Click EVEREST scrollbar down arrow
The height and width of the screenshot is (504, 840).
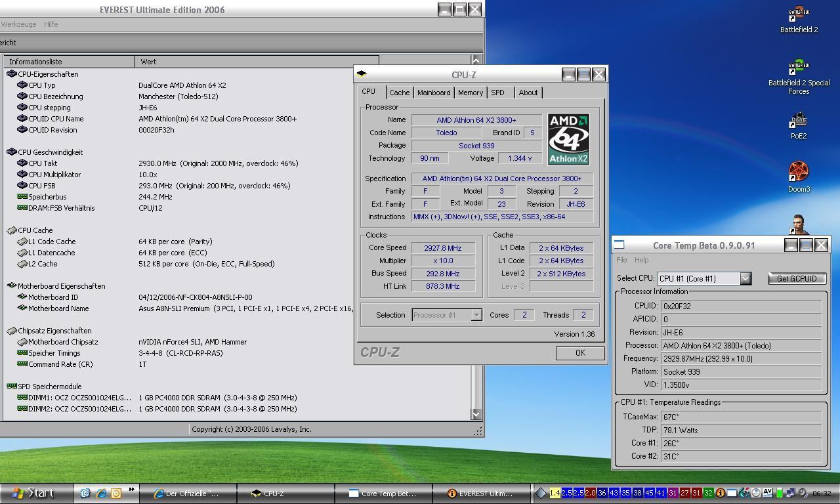tap(476, 413)
